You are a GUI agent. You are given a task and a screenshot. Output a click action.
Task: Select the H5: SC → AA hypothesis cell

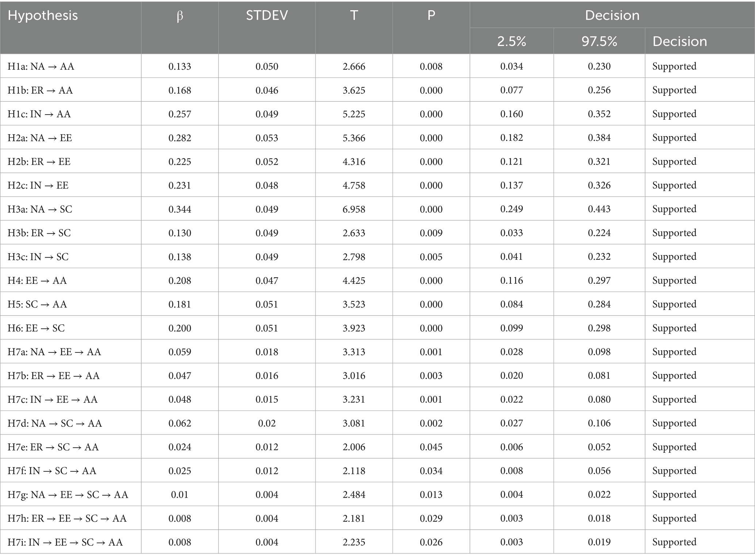click(x=37, y=304)
